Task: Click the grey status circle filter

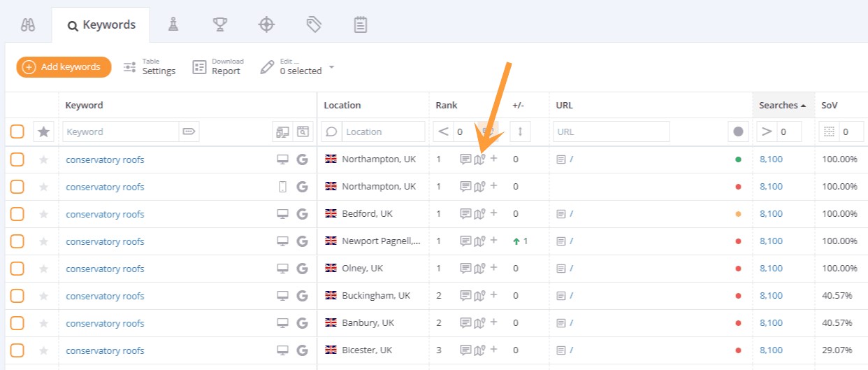Action: (738, 131)
